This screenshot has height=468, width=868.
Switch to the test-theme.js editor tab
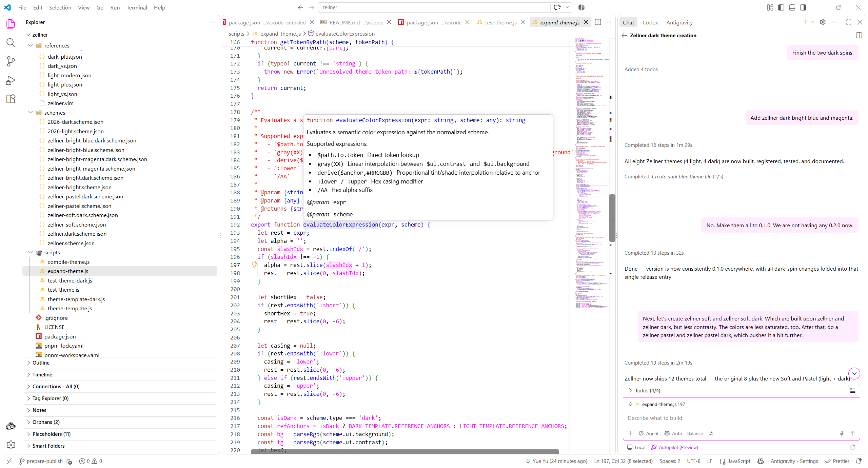(500, 22)
